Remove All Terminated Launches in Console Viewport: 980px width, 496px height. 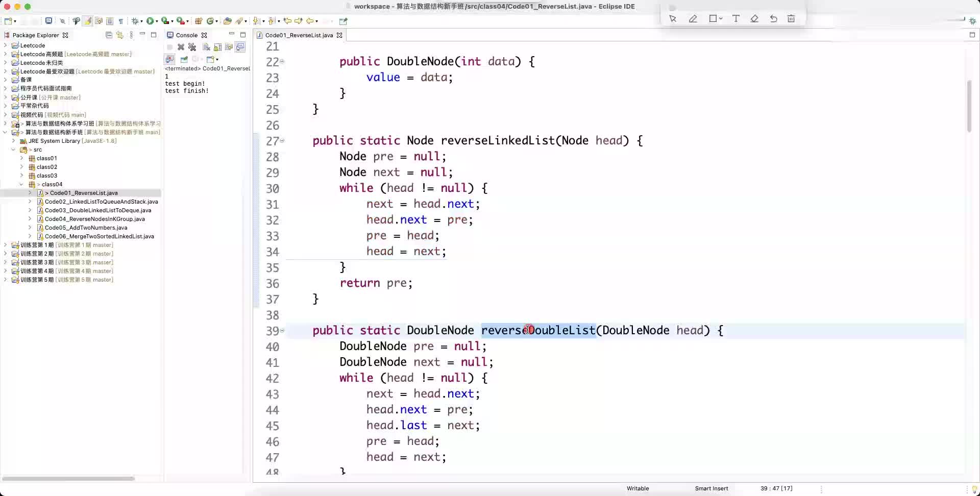[x=192, y=47]
